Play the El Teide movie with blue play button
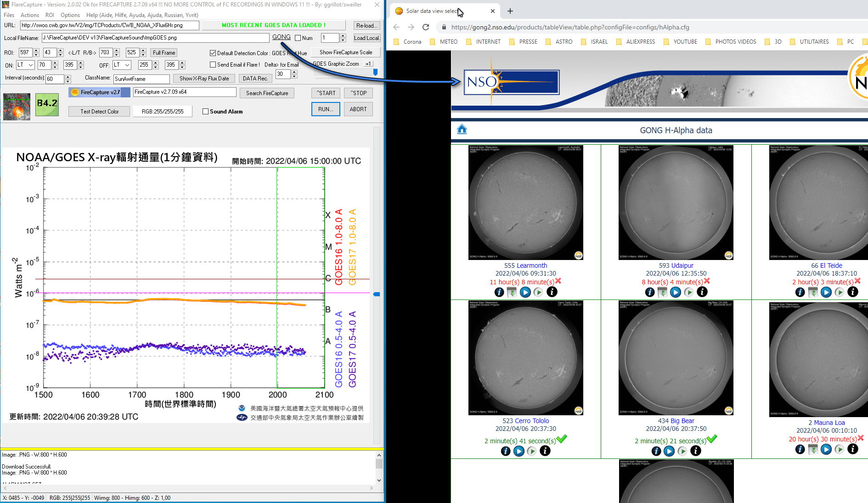The width and height of the screenshot is (868, 503). coord(826,292)
